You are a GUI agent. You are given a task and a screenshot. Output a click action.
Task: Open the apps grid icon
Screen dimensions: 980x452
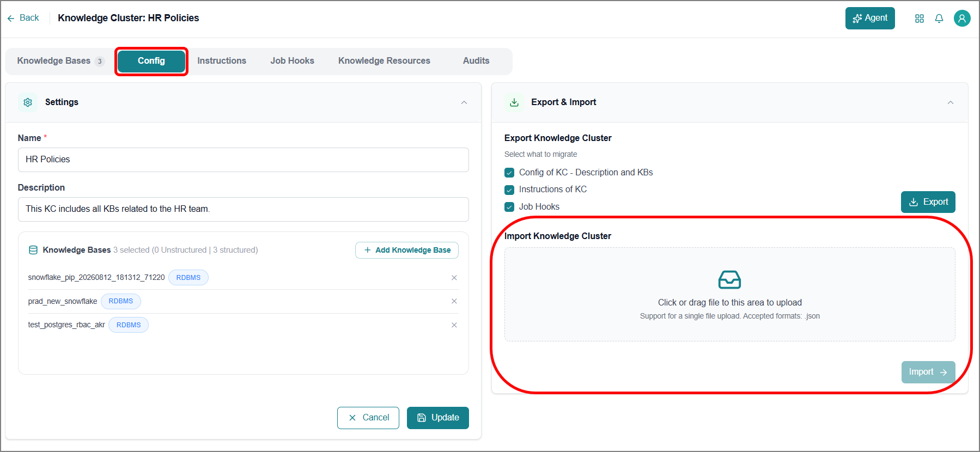(x=920, y=19)
